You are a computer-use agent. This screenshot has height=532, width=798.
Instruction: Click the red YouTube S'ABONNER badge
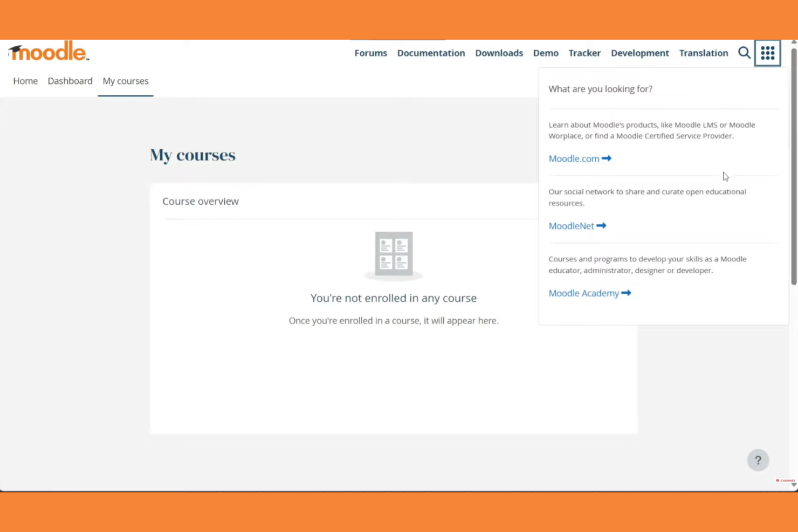coord(785,480)
